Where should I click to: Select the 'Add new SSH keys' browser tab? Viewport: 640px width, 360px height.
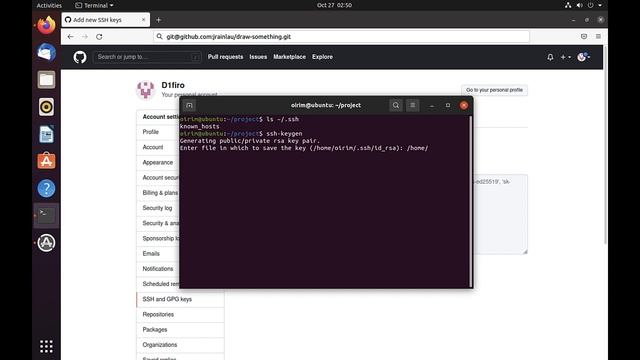pos(105,20)
